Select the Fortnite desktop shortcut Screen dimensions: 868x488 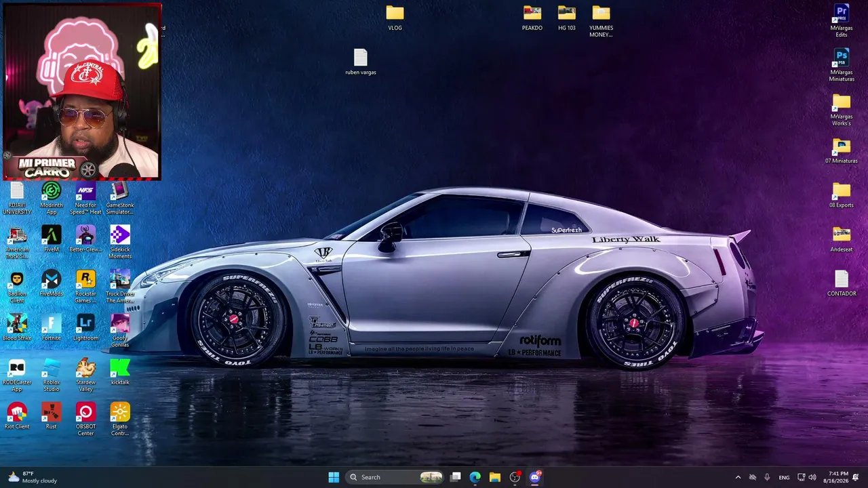tap(52, 328)
